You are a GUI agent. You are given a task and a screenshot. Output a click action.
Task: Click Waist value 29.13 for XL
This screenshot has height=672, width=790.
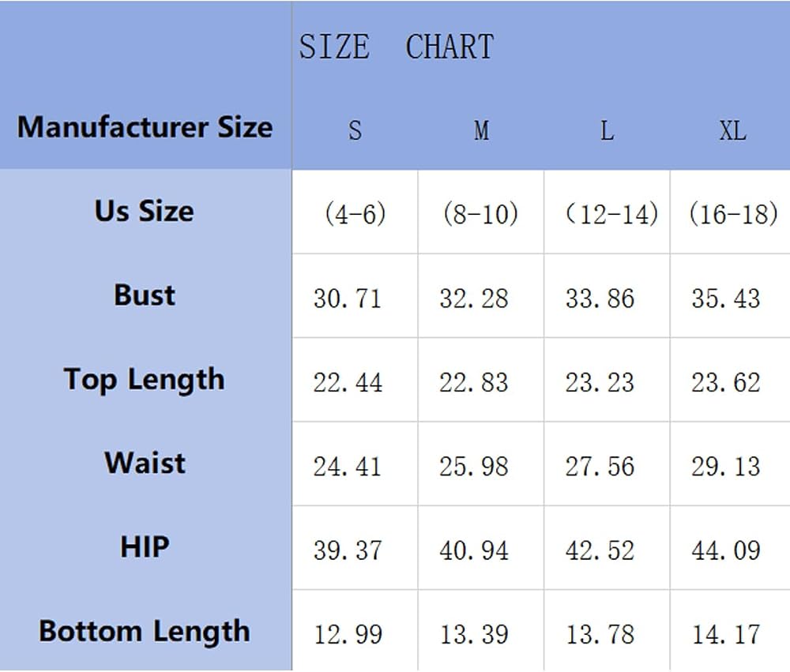click(x=725, y=467)
